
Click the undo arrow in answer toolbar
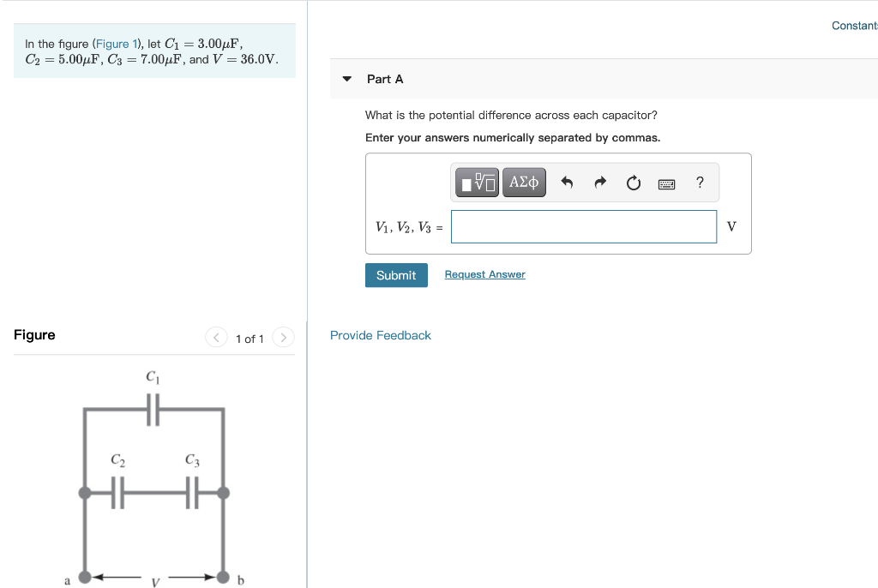click(567, 183)
